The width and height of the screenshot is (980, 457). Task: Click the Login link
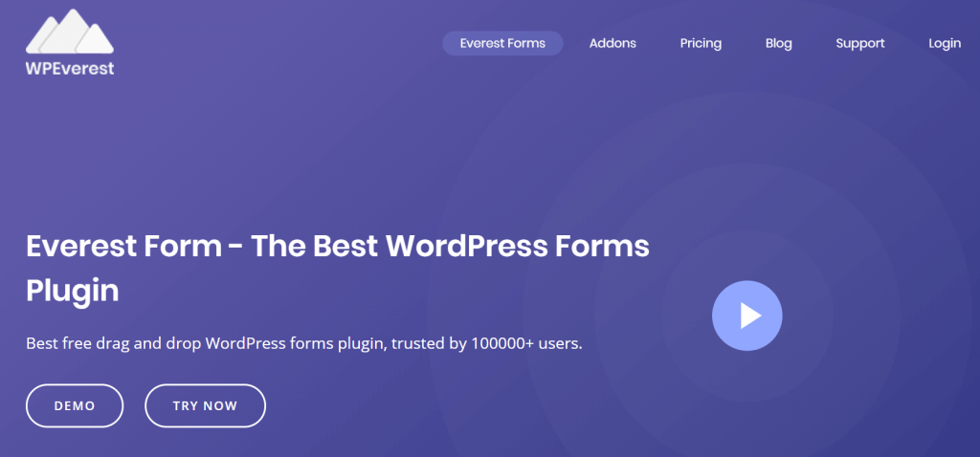[x=945, y=43]
